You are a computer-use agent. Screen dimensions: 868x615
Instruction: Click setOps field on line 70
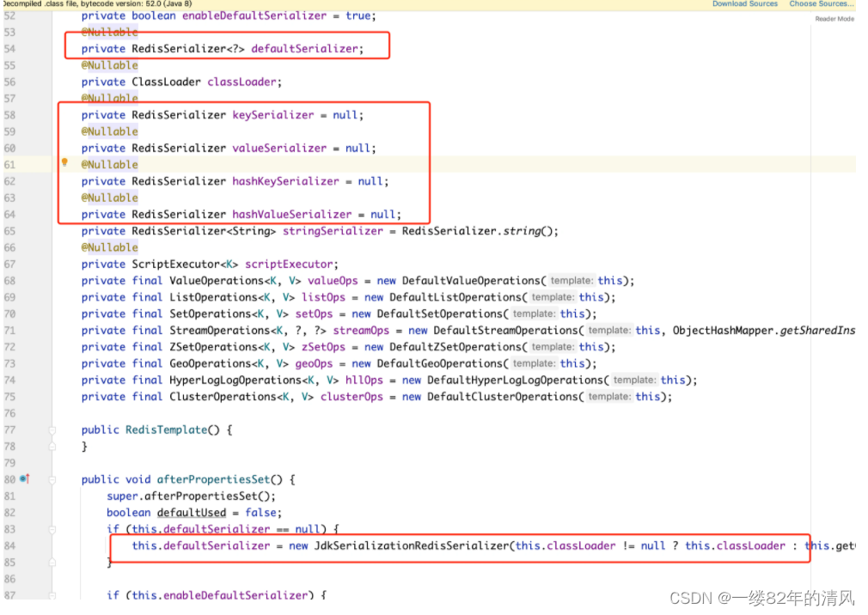[x=314, y=314]
